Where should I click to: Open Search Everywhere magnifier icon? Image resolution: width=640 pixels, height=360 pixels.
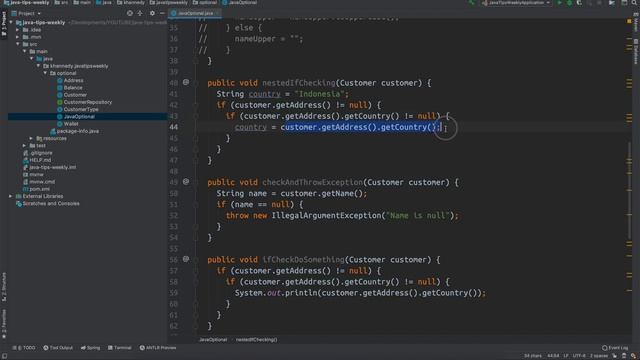click(x=634, y=3)
